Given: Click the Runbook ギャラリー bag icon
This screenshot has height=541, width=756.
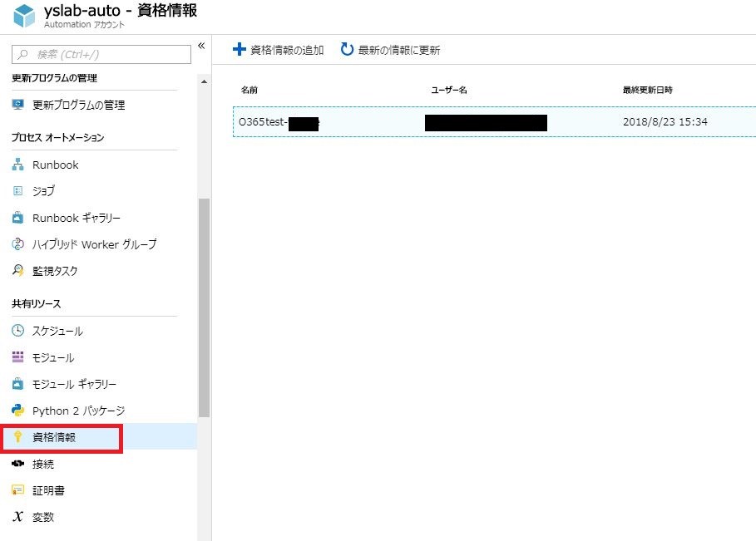Looking at the screenshot, I should [x=17, y=218].
